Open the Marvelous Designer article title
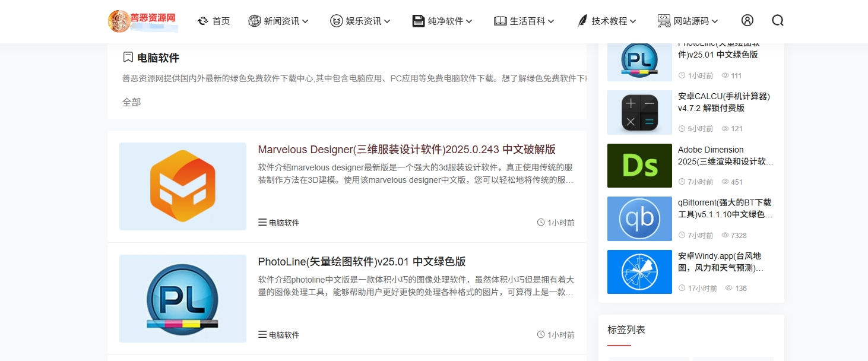 click(x=407, y=150)
